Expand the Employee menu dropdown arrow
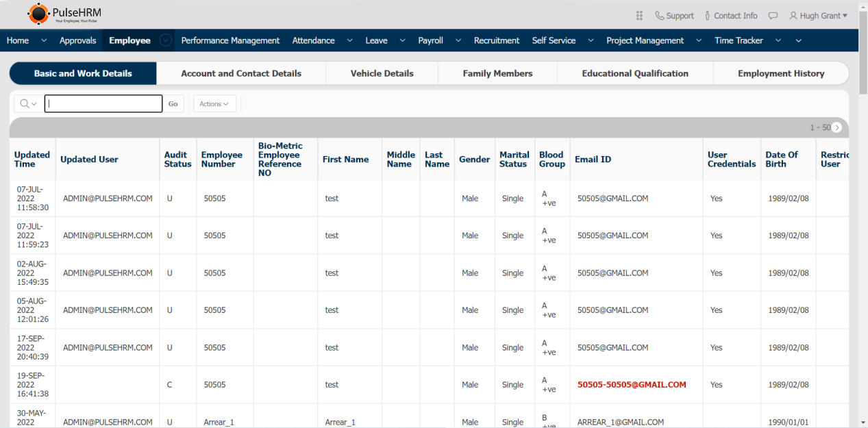Screen dimensions: 868x428 tap(166, 40)
